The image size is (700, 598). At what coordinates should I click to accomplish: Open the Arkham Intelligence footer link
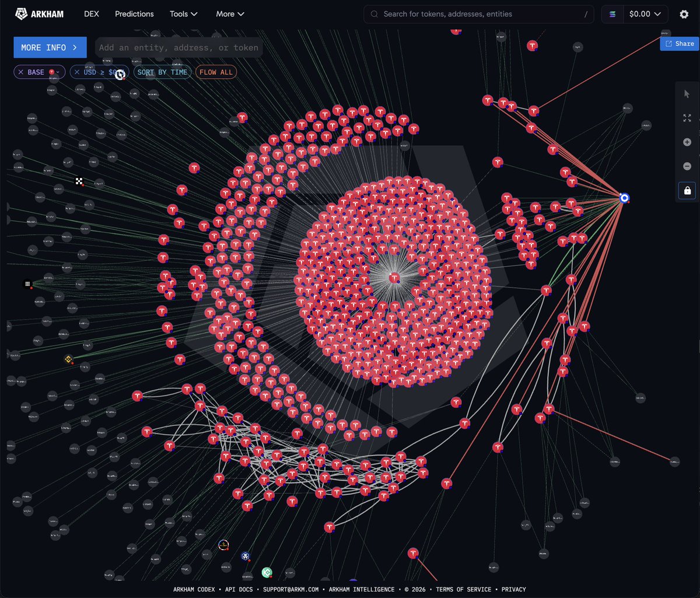pos(362,589)
